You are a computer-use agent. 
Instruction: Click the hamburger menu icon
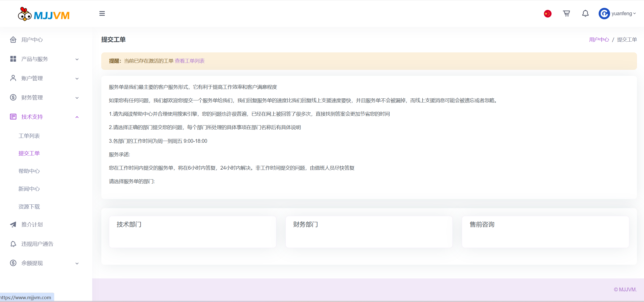102,13
